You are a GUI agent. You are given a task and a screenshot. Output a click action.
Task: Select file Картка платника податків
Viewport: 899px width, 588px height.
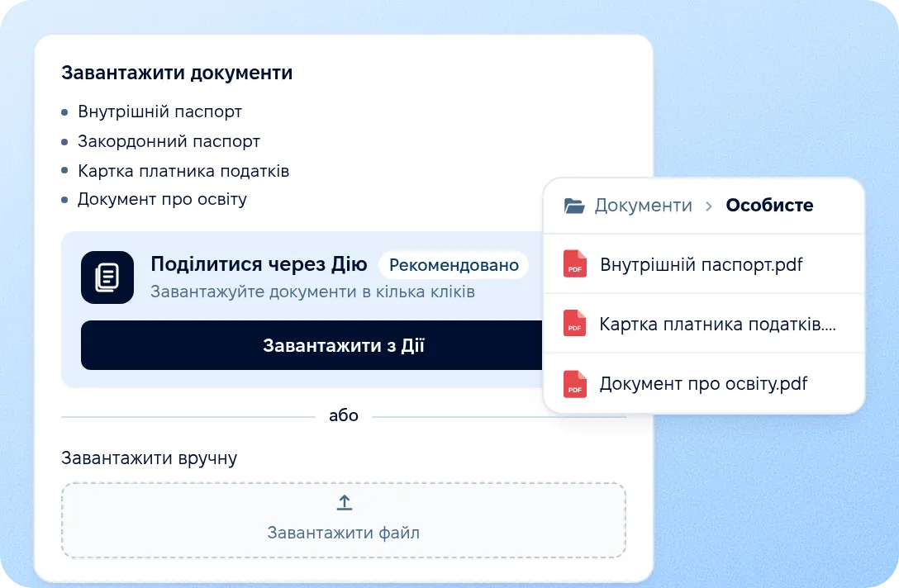pos(703,324)
